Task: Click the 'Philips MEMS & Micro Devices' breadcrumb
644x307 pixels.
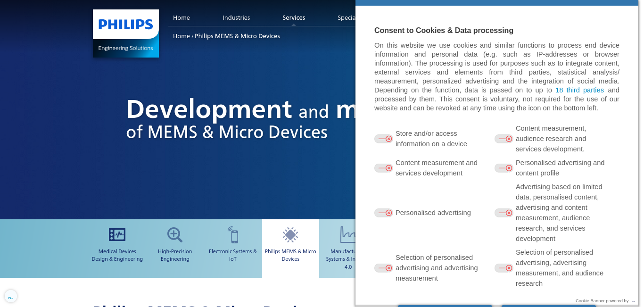Action: pyautogui.click(x=237, y=36)
